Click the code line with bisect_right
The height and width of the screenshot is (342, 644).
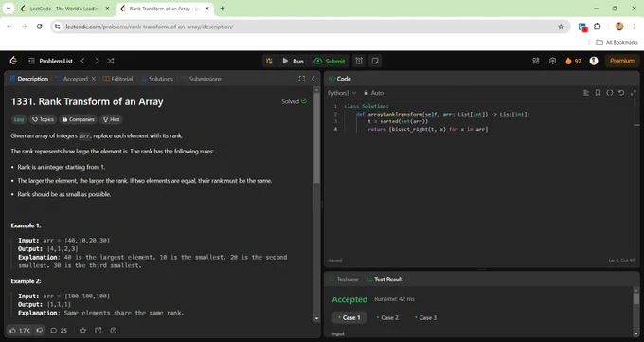pyautogui.click(x=427, y=129)
